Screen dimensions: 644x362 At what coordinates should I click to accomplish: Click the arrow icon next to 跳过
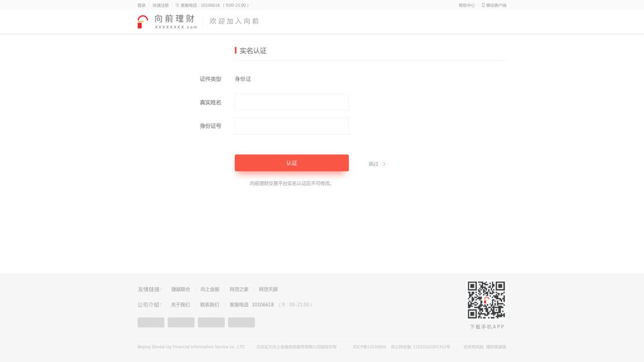(x=384, y=164)
